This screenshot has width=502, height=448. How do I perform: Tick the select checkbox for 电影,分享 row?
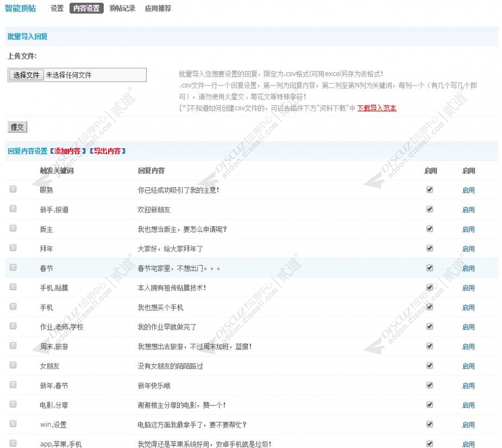13,404
